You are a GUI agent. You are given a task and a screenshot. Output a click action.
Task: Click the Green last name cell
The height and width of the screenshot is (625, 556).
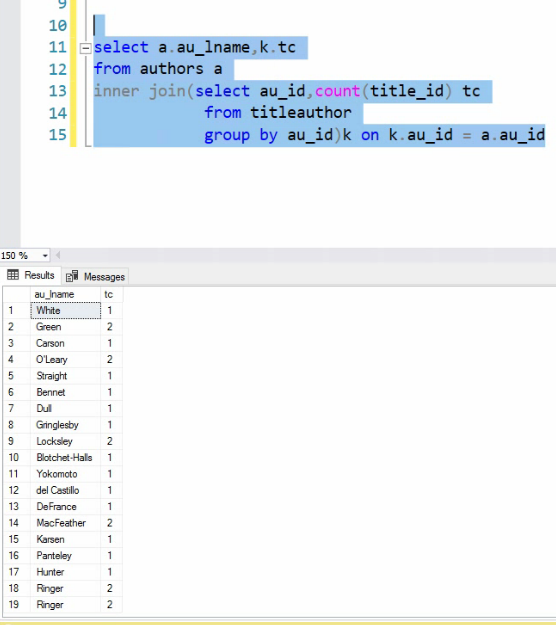65,327
